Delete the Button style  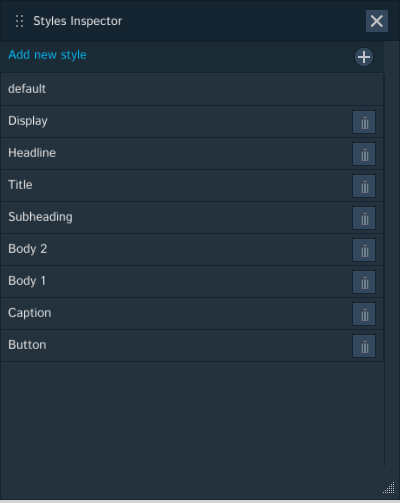(364, 346)
